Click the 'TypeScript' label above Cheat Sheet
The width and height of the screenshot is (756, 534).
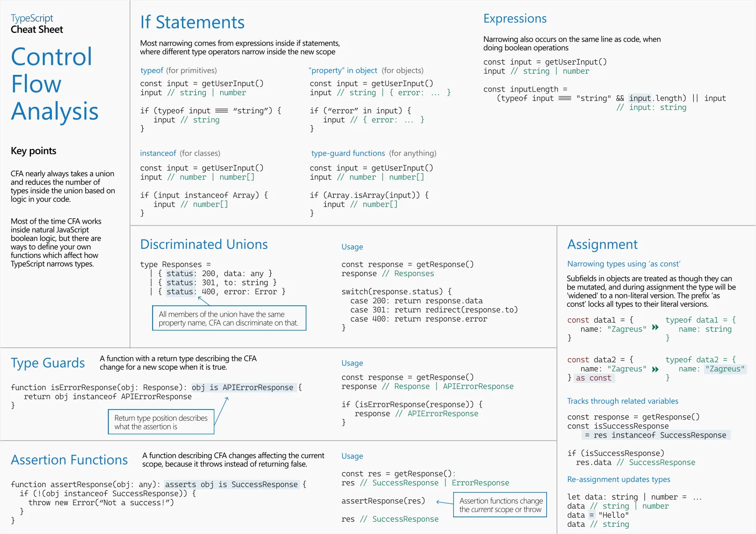[32, 18]
